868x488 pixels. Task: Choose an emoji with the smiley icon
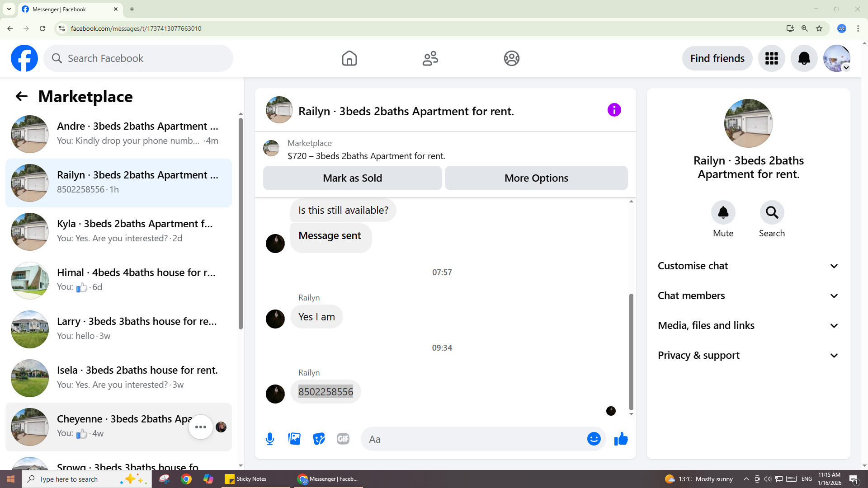click(594, 439)
